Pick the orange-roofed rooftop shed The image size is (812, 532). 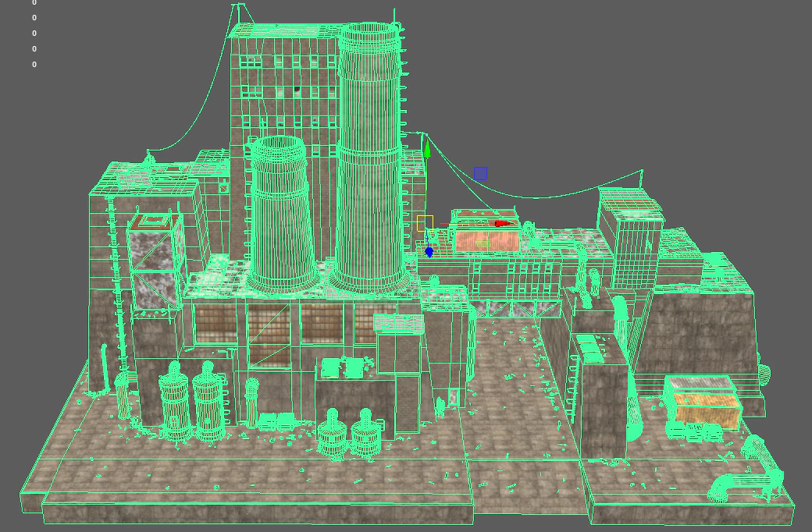[486, 232]
